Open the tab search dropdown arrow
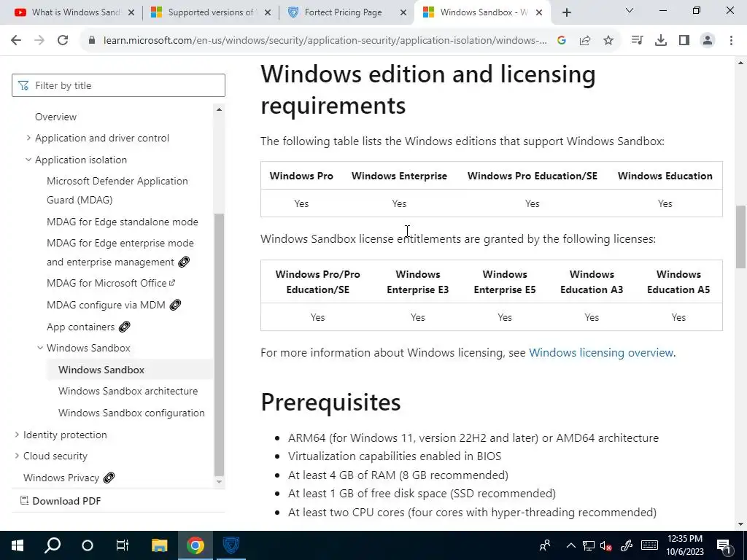Screen dimensions: 747x560 tap(630, 10)
